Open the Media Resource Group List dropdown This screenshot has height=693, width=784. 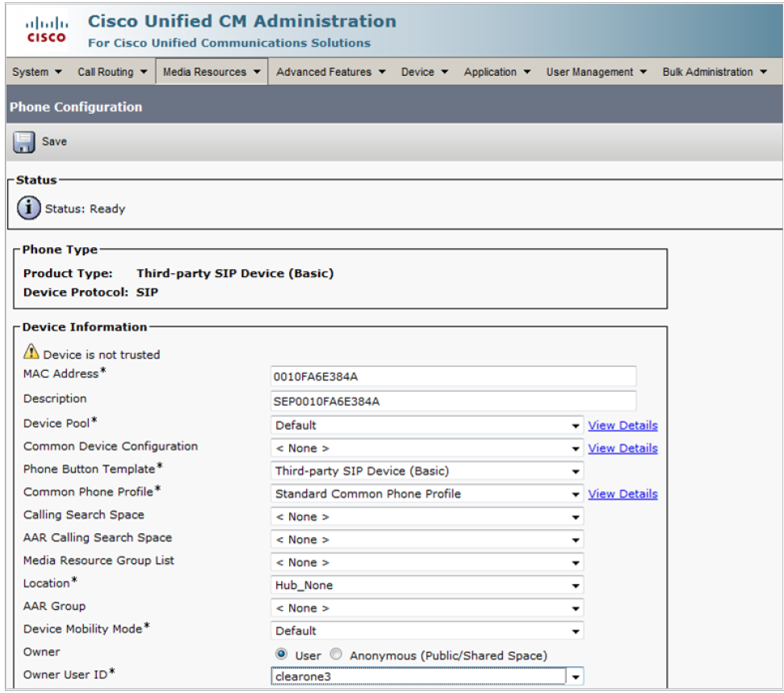[x=427, y=562]
